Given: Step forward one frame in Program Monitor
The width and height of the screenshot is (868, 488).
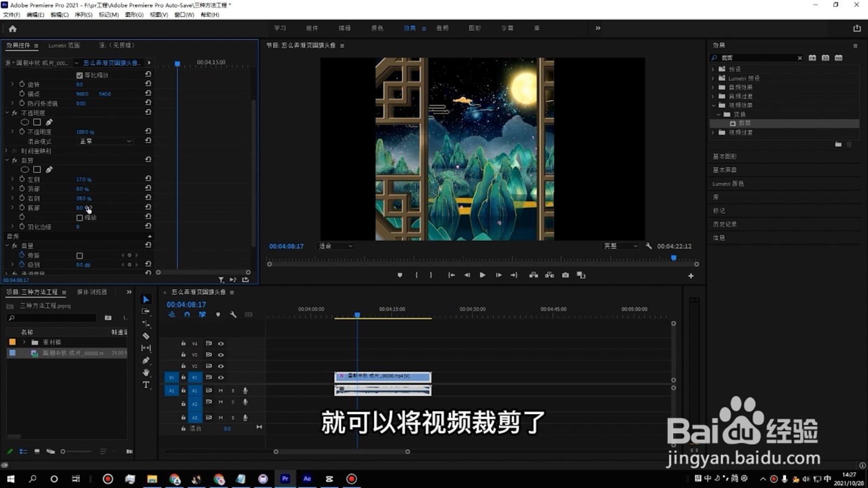Looking at the screenshot, I should [499, 275].
